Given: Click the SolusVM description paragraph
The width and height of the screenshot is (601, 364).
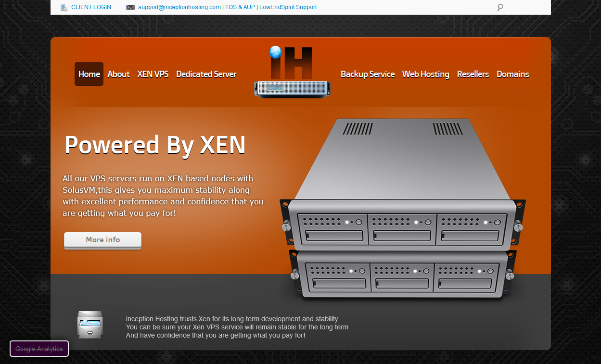Looking at the screenshot, I should pos(163,196).
